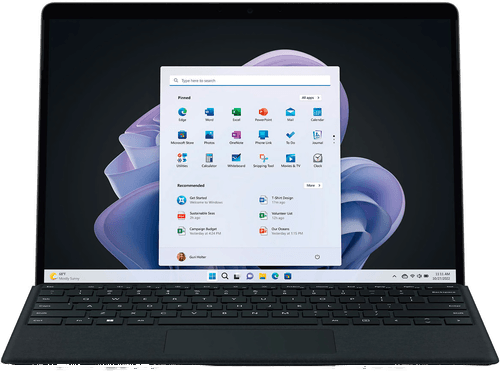The image size is (500, 371).
Task: Click the Start button on the taskbar
Action: click(x=212, y=276)
